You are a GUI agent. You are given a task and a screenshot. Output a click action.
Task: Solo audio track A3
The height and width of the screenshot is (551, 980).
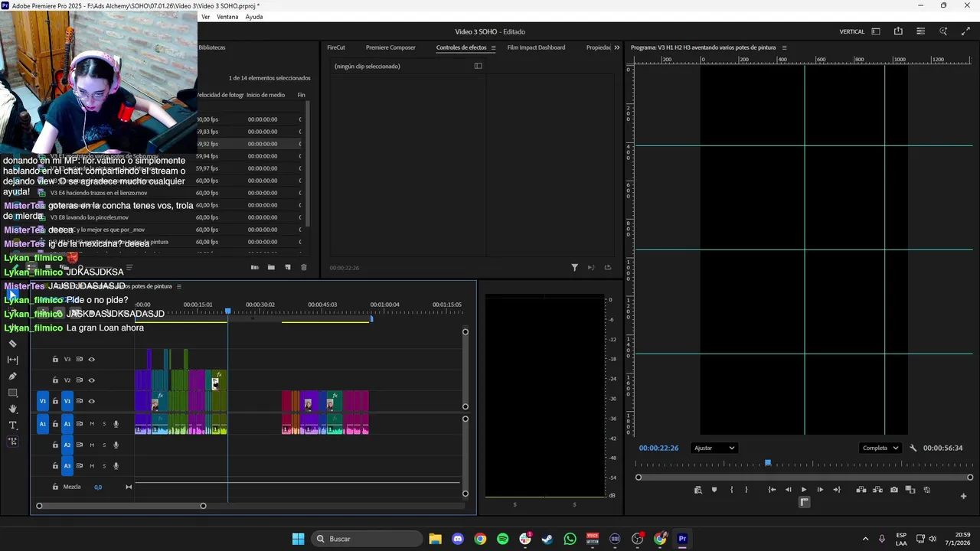104,466
